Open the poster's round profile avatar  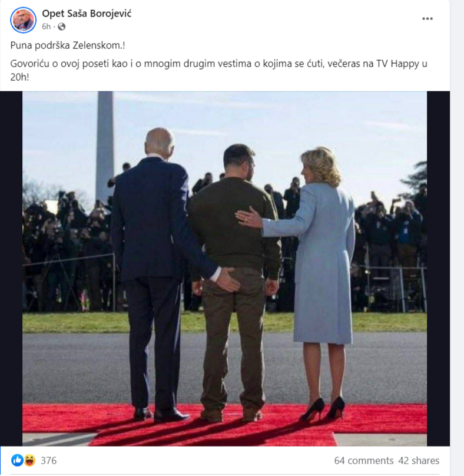coord(24,20)
